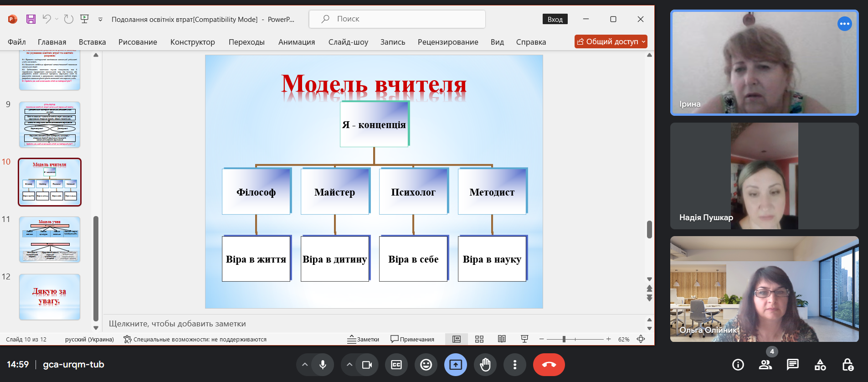Open the Файл menu

[17, 42]
